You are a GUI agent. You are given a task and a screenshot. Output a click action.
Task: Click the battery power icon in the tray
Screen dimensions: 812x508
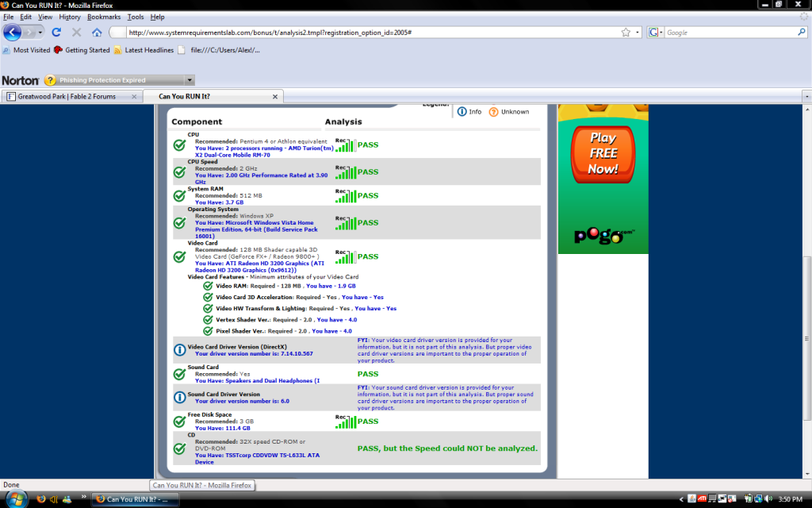coord(749,499)
